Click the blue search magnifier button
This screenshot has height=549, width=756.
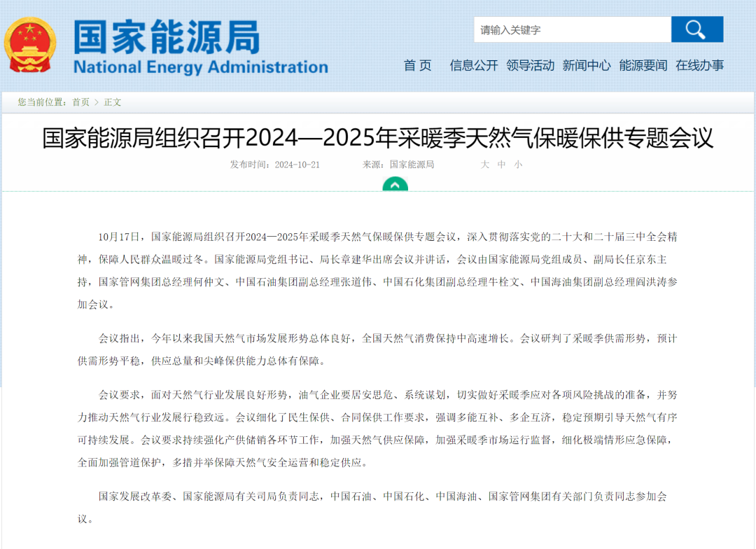click(x=696, y=29)
